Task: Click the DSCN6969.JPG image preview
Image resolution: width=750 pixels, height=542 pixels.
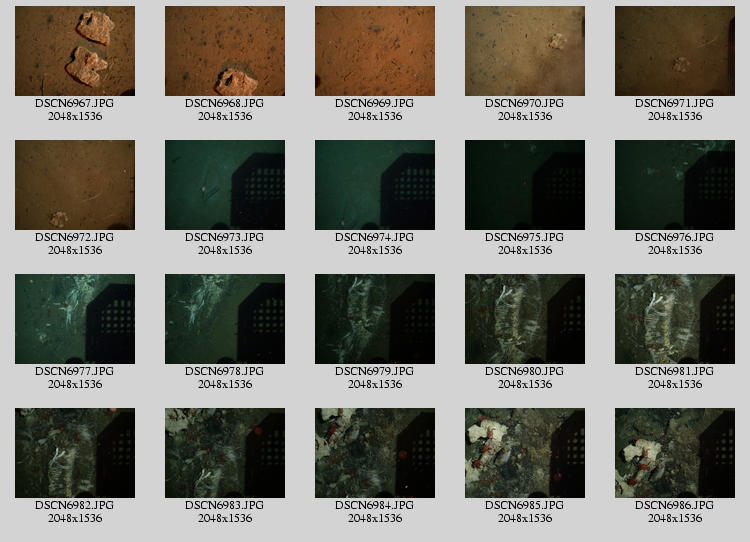Action: [x=375, y=51]
